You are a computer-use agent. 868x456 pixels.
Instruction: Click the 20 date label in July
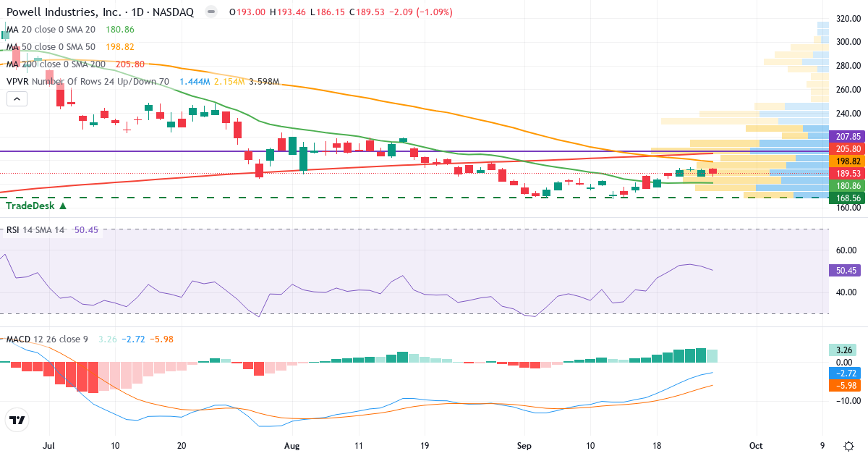(182, 446)
